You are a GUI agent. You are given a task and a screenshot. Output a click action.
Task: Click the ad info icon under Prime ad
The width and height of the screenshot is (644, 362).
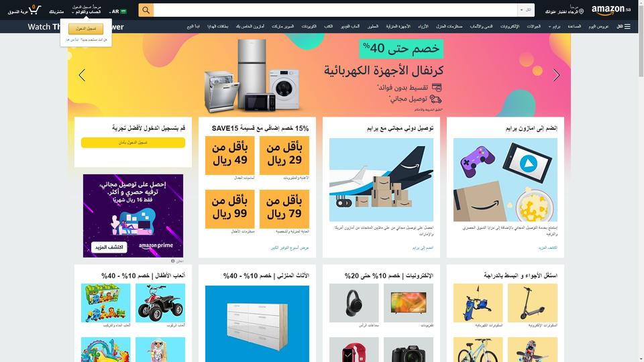click(173, 261)
